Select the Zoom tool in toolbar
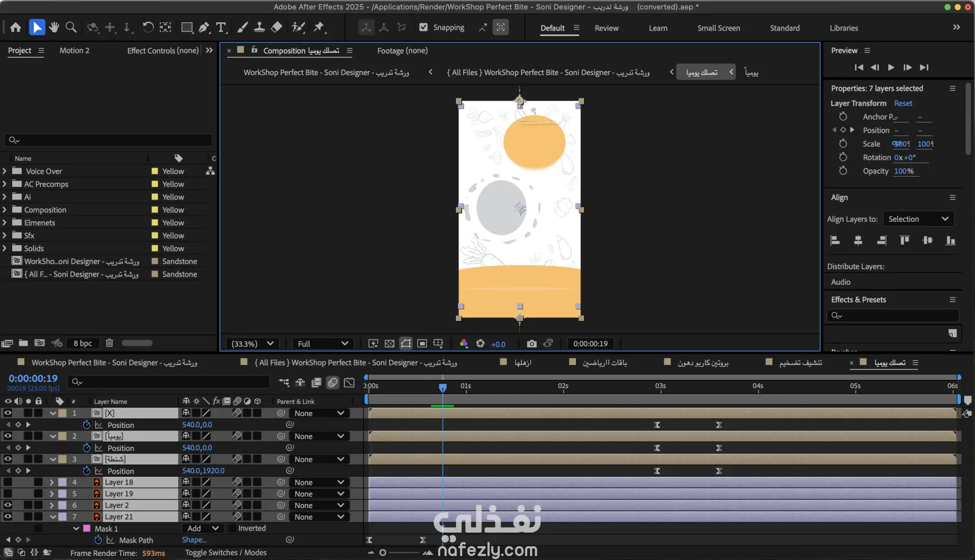This screenshot has width=975, height=560. 71,27
